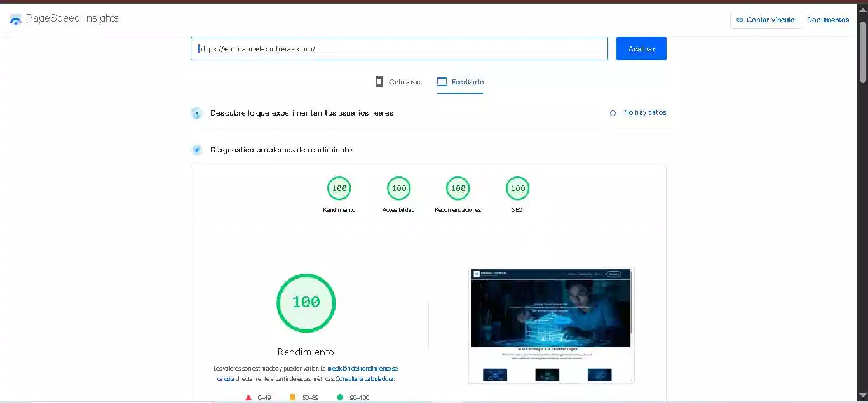Click the speedometer icon near usuarios reales heading
868x403 pixels.
point(197,112)
